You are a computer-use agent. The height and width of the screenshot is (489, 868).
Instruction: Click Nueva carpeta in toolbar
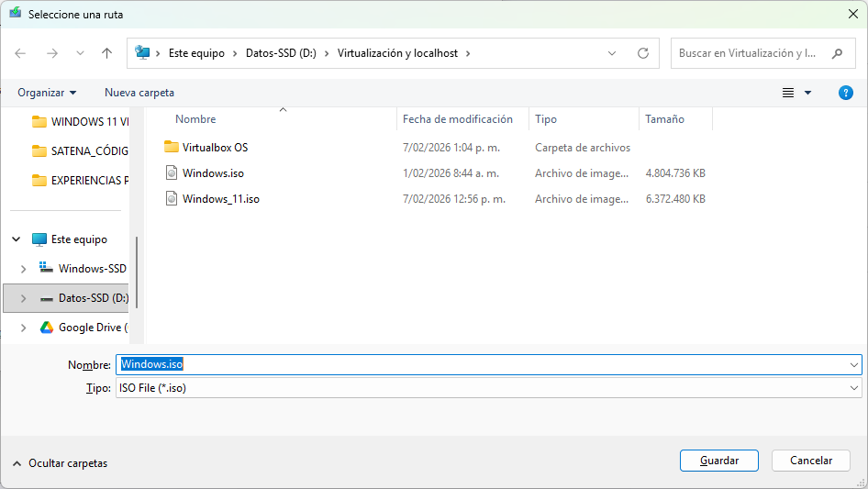click(x=139, y=93)
